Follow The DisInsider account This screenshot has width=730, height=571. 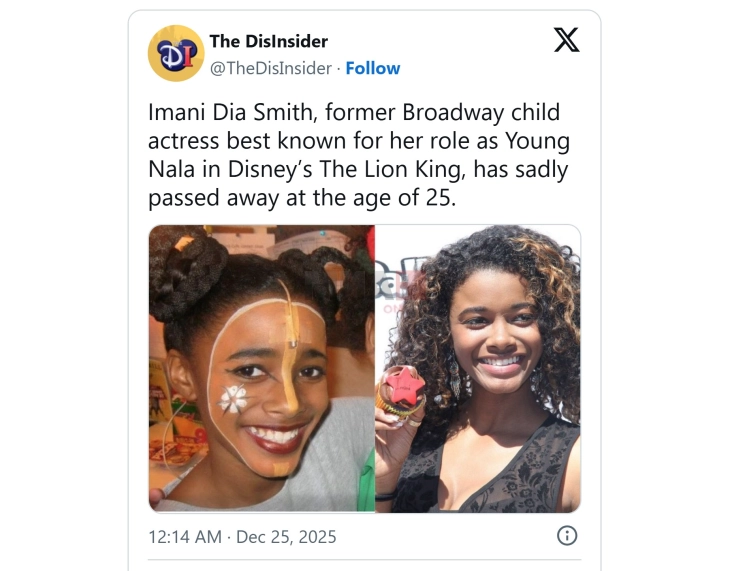[x=373, y=68]
